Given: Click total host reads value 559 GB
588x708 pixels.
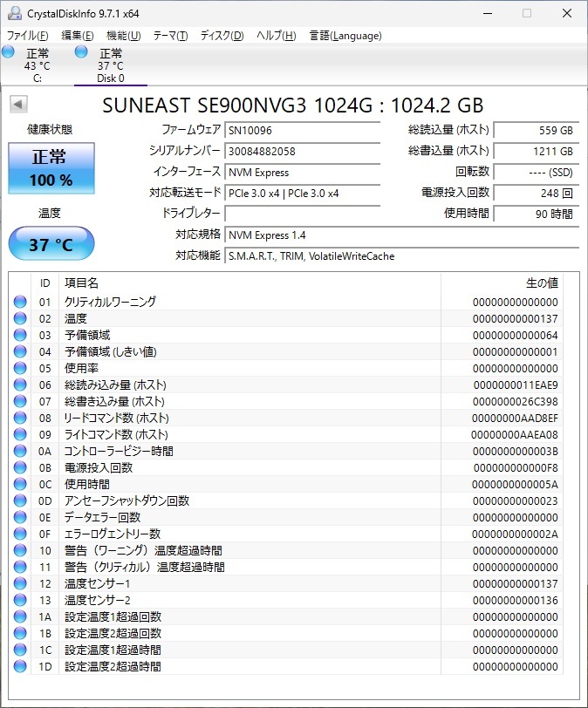Looking at the screenshot, I should (x=536, y=131).
